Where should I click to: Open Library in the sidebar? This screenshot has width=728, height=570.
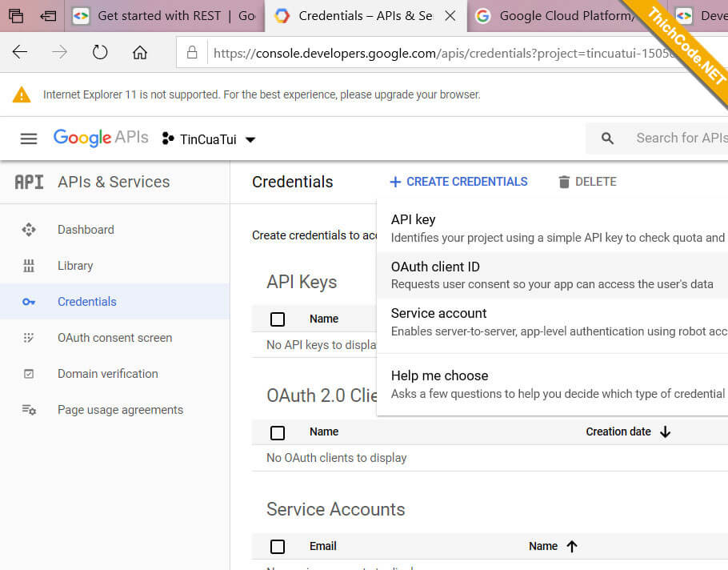tap(114, 266)
